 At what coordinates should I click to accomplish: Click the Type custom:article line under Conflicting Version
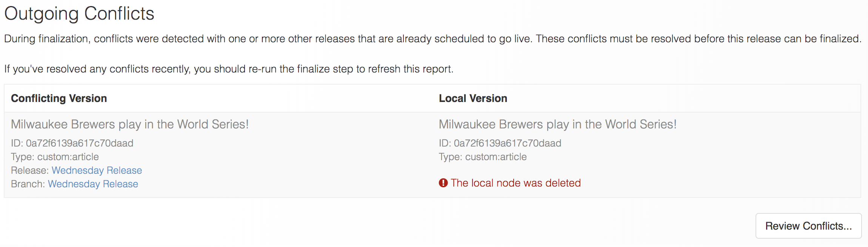55,157
